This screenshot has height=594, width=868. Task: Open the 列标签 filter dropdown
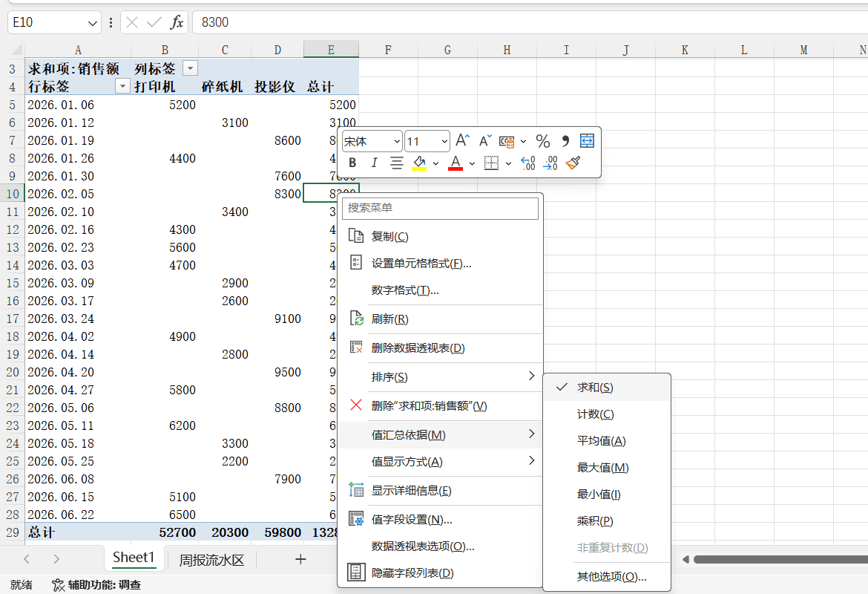click(x=190, y=68)
